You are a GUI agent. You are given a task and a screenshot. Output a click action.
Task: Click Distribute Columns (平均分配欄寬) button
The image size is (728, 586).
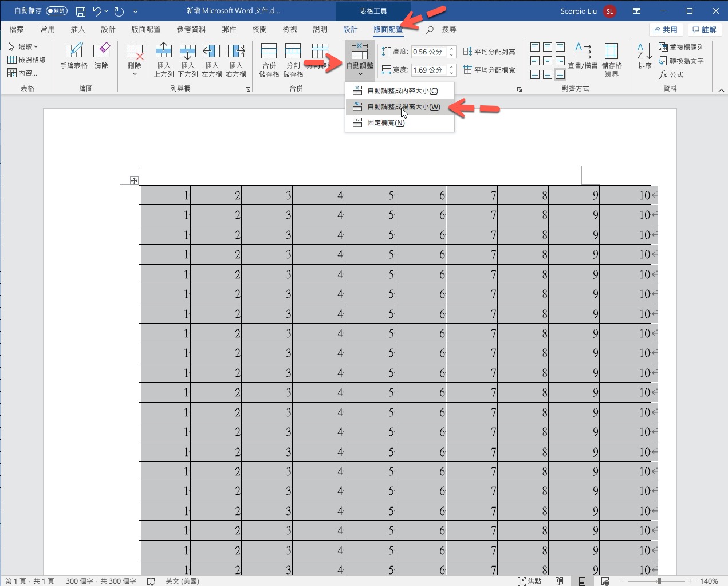pos(490,70)
